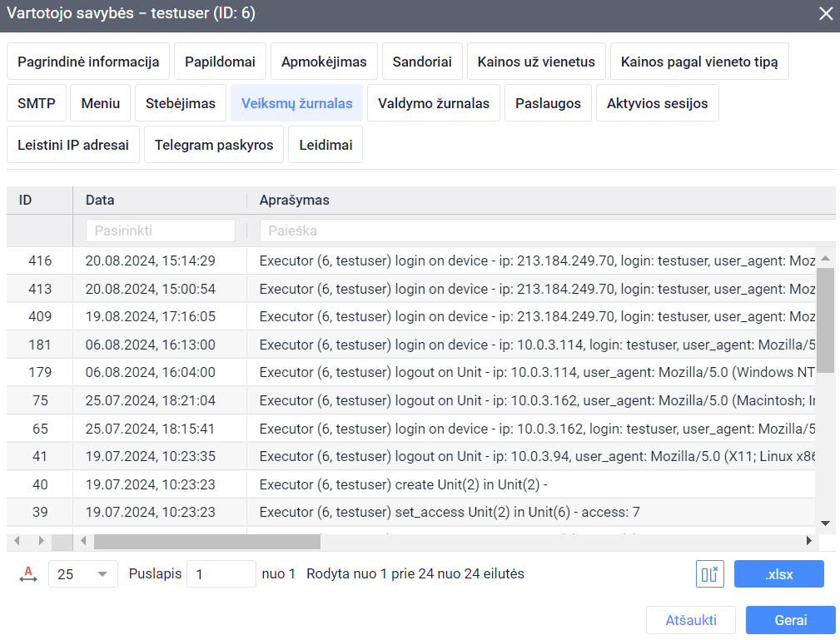The image size is (840, 640).
Task: Click horizontal scrollbar right arrow
Action: coord(808,541)
